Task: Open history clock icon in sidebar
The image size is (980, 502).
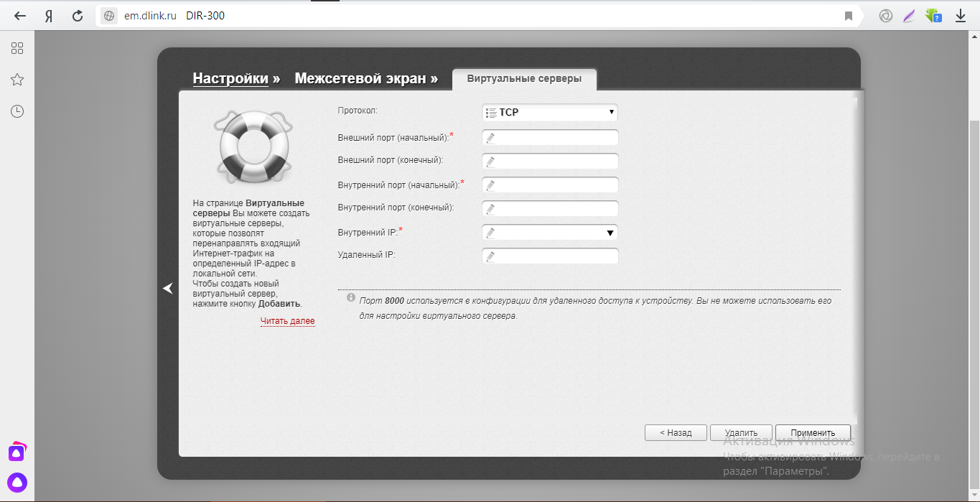Action: click(x=17, y=111)
